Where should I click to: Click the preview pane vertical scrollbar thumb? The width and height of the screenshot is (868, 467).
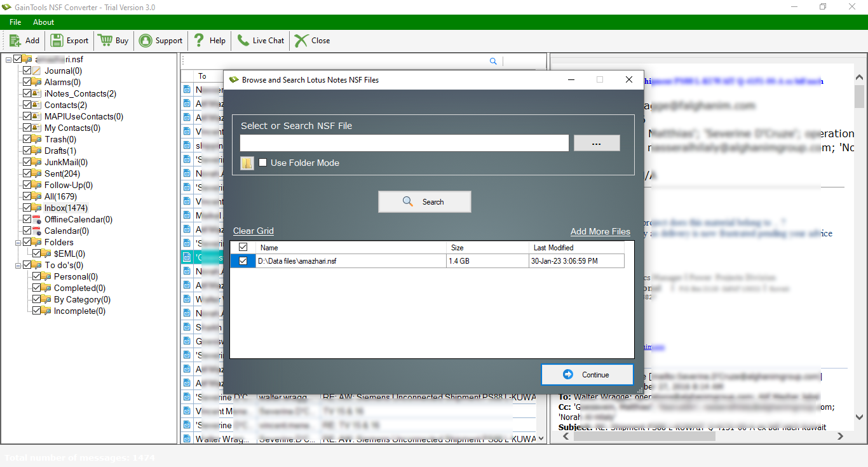tap(859, 97)
